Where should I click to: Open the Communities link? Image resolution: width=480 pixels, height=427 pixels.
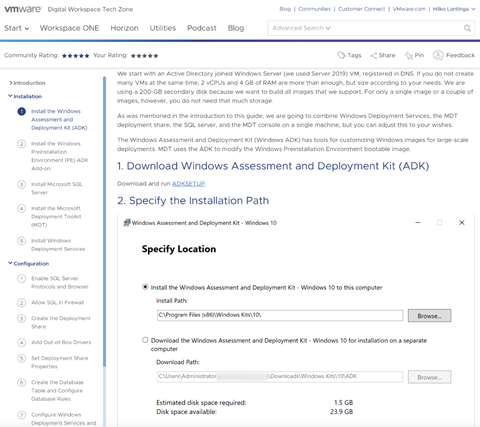pyautogui.click(x=314, y=9)
